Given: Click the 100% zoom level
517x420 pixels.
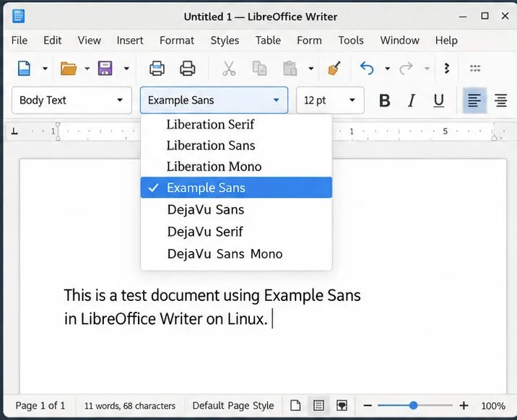Looking at the screenshot, I should pos(493,406).
